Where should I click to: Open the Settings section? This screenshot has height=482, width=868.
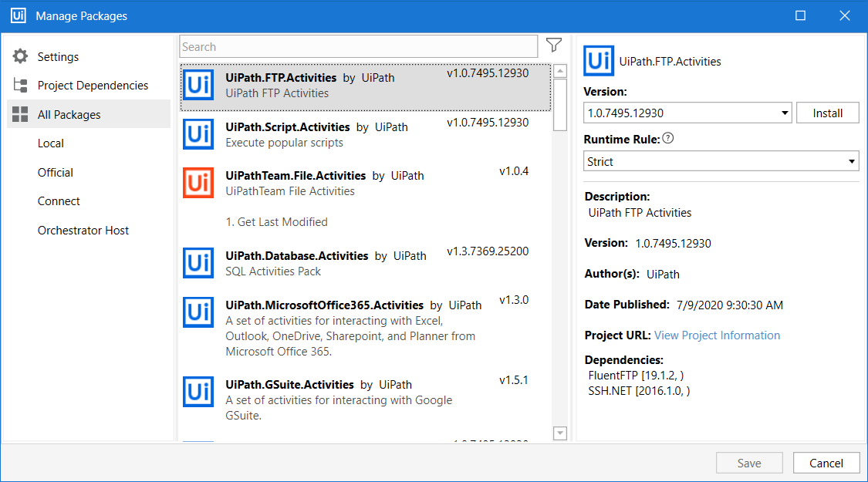pos(58,56)
